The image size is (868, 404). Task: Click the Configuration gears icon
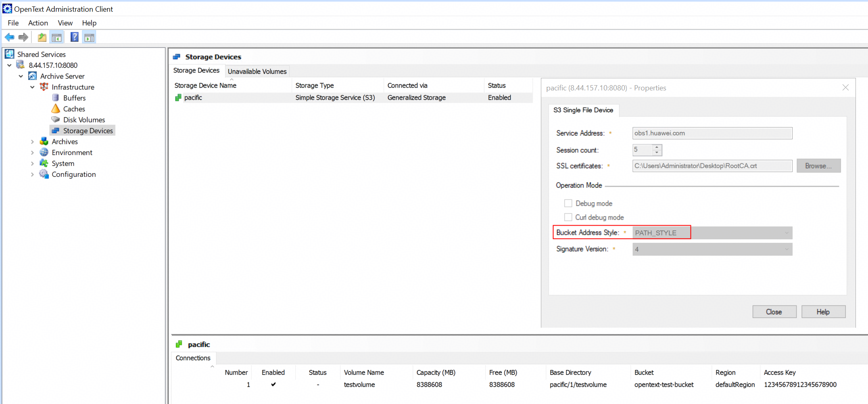tap(44, 174)
